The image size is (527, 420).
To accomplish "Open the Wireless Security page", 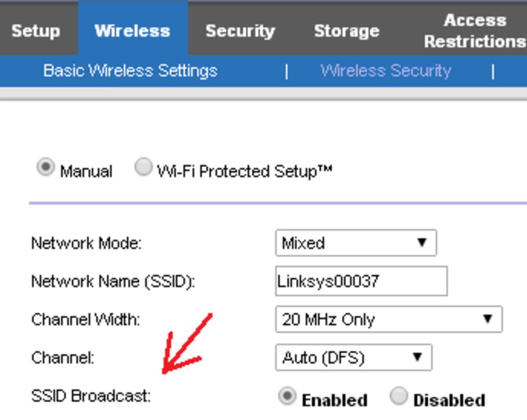I will point(385,71).
